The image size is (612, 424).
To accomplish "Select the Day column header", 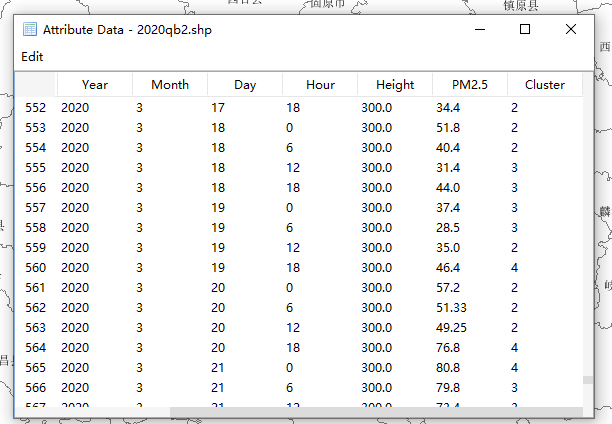I will click(x=245, y=85).
